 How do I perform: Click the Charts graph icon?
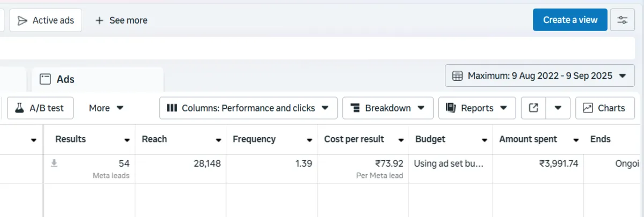coord(588,108)
